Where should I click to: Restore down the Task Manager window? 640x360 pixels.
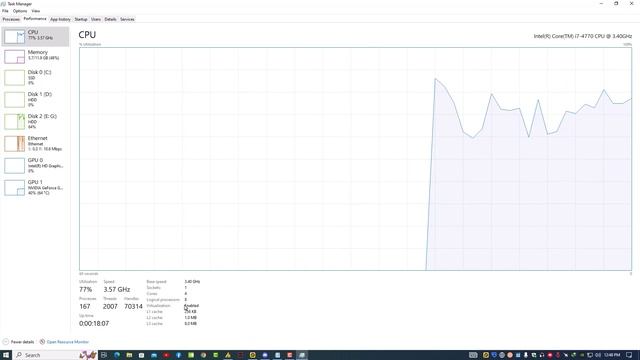[x=616, y=3]
